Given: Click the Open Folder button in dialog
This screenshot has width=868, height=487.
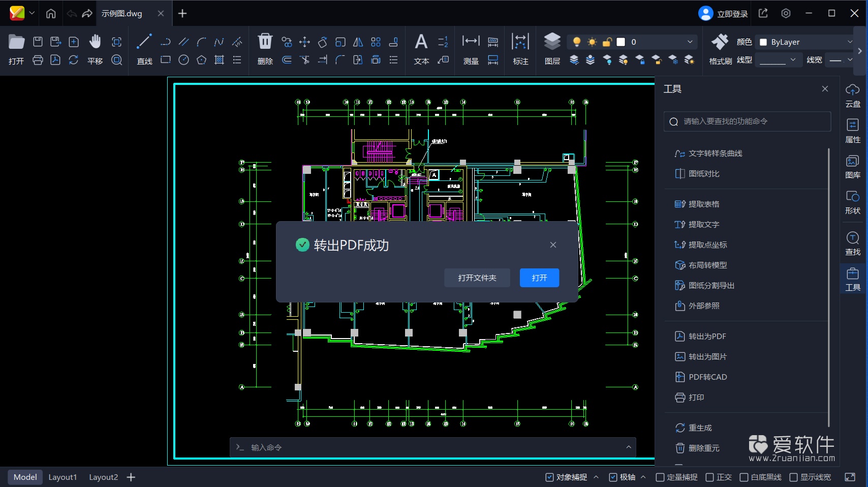Looking at the screenshot, I should (477, 278).
